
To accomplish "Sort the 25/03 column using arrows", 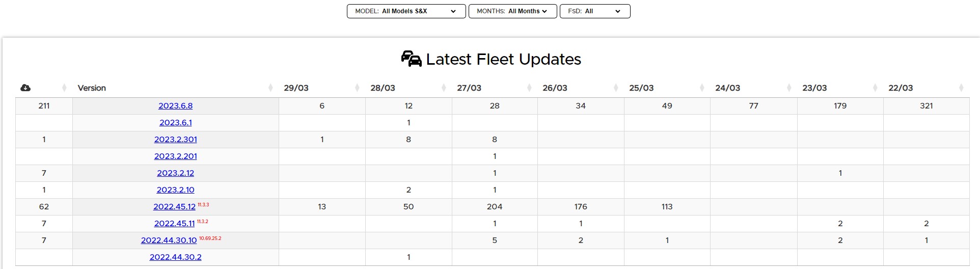I will (702, 88).
